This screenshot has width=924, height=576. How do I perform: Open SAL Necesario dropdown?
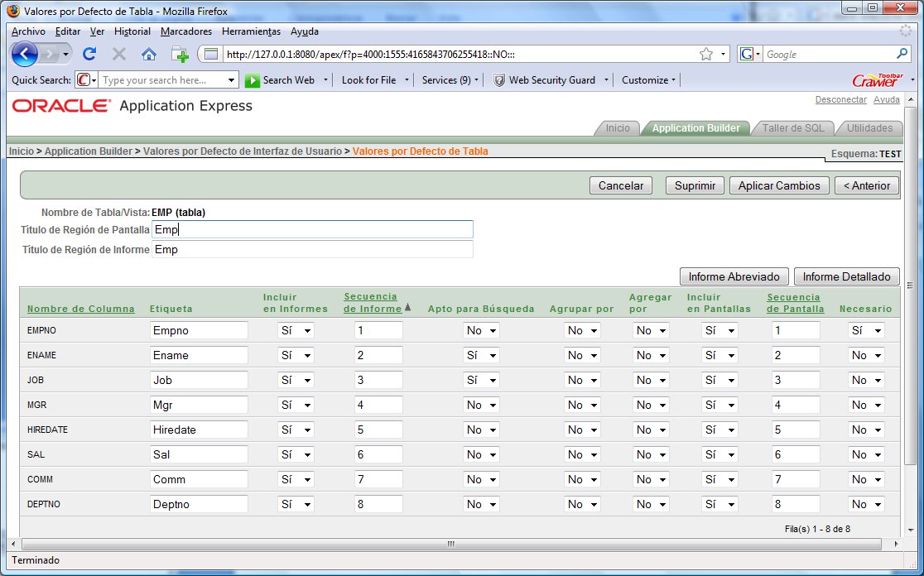866,454
